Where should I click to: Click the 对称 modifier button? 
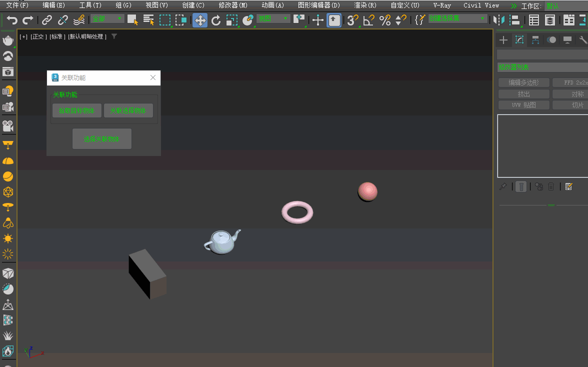point(570,93)
